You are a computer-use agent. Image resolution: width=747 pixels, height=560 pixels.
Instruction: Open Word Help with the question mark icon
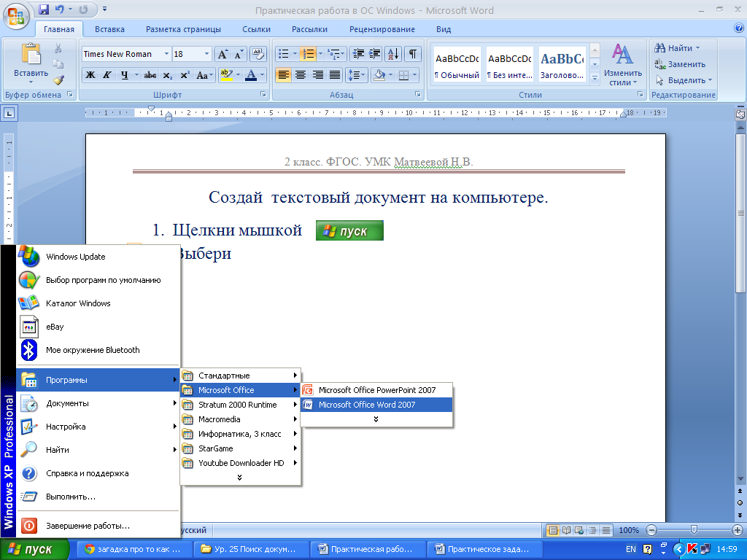pyautogui.click(x=739, y=28)
